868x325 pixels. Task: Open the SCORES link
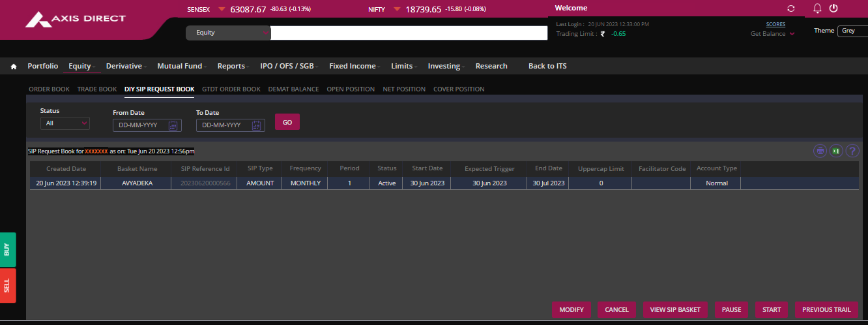click(x=775, y=24)
